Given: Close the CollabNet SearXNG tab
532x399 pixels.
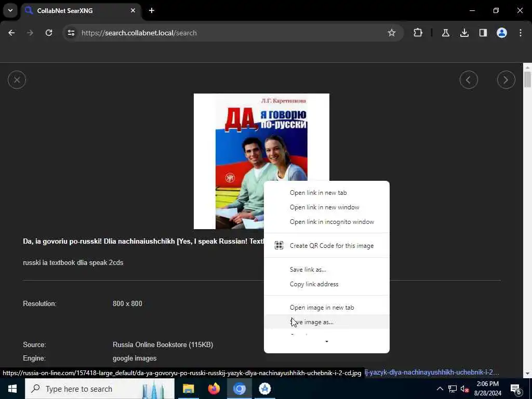Looking at the screenshot, I should (x=133, y=10).
